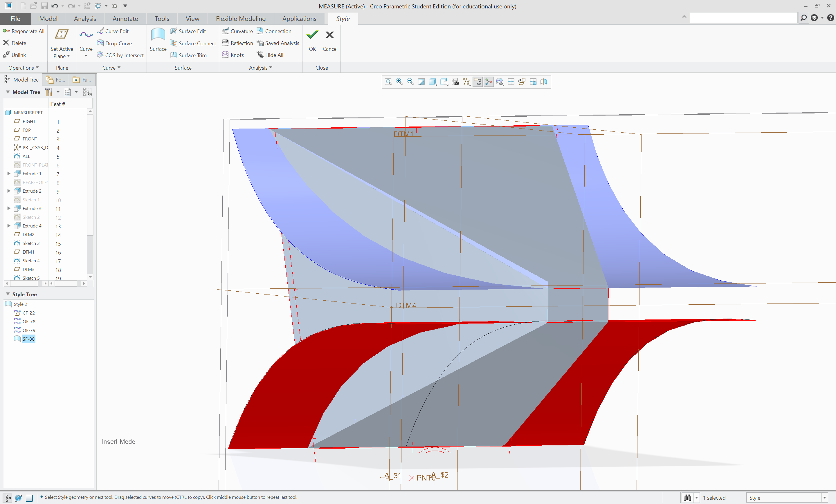Expand the Extrude 1 feature node
Screen dimensions: 836x504
point(9,173)
